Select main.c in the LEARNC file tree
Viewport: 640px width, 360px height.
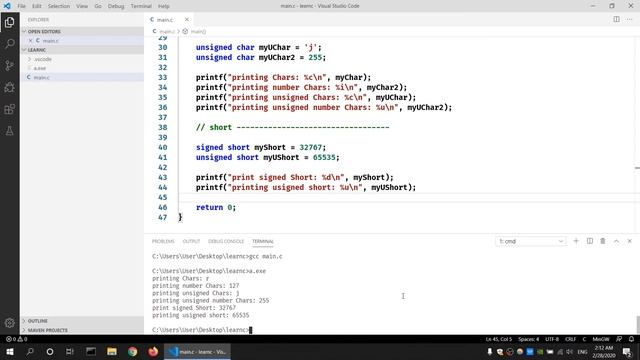tap(82, 77)
